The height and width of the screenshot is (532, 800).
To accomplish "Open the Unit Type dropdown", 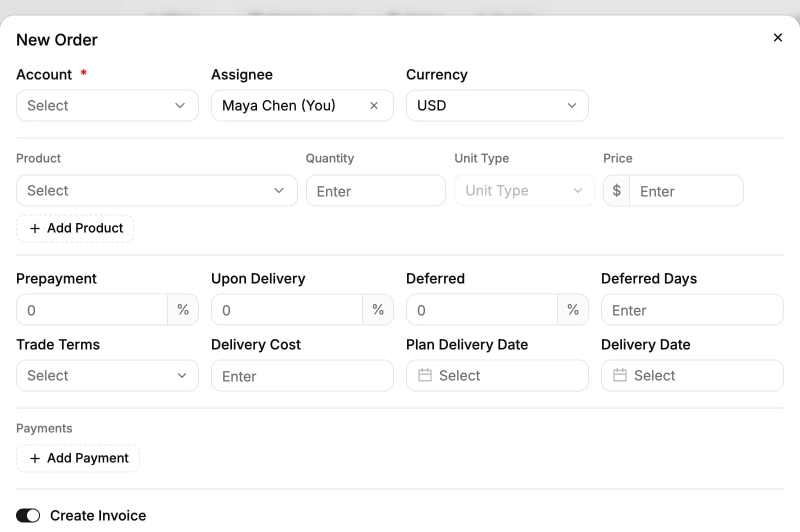I will tap(524, 190).
